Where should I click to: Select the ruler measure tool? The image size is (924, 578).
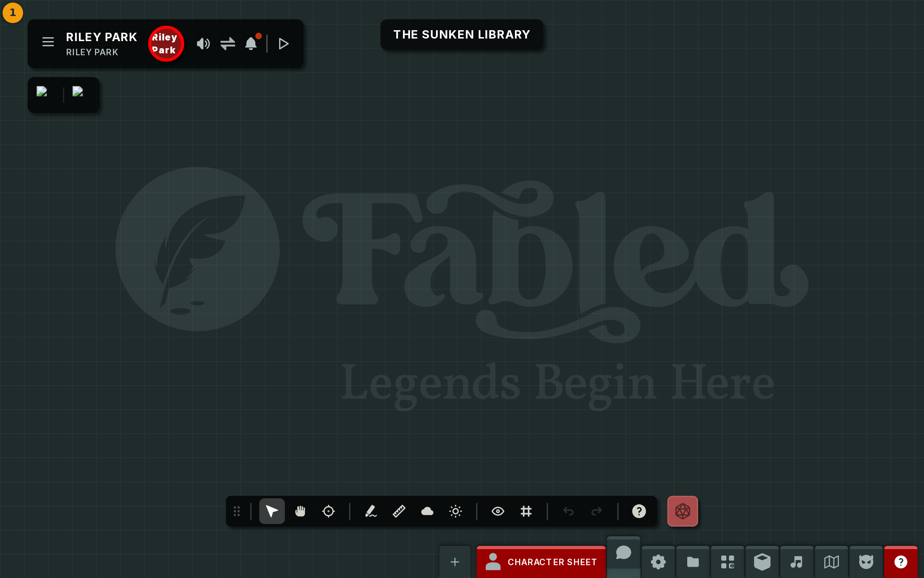click(x=399, y=511)
